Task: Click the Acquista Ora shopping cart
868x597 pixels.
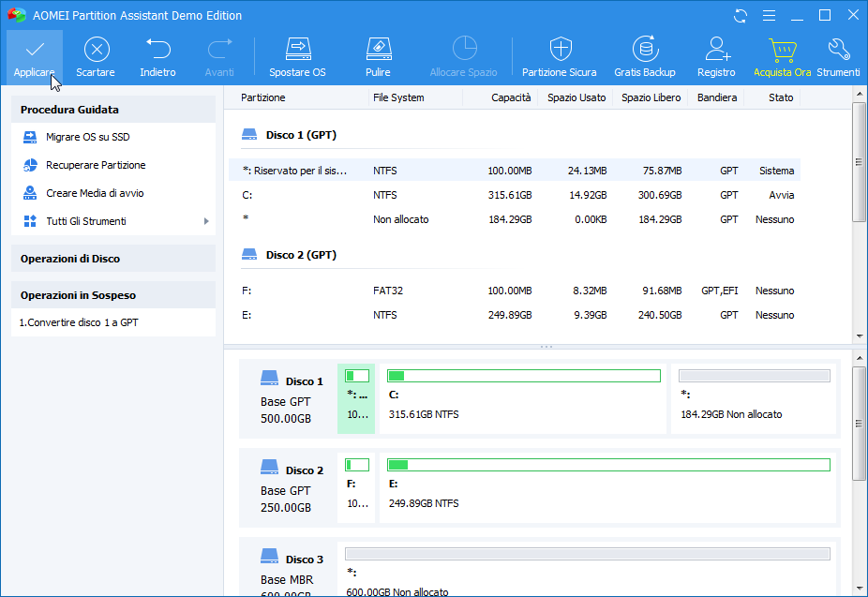Action: pyautogui.click(x=783, y=53)
